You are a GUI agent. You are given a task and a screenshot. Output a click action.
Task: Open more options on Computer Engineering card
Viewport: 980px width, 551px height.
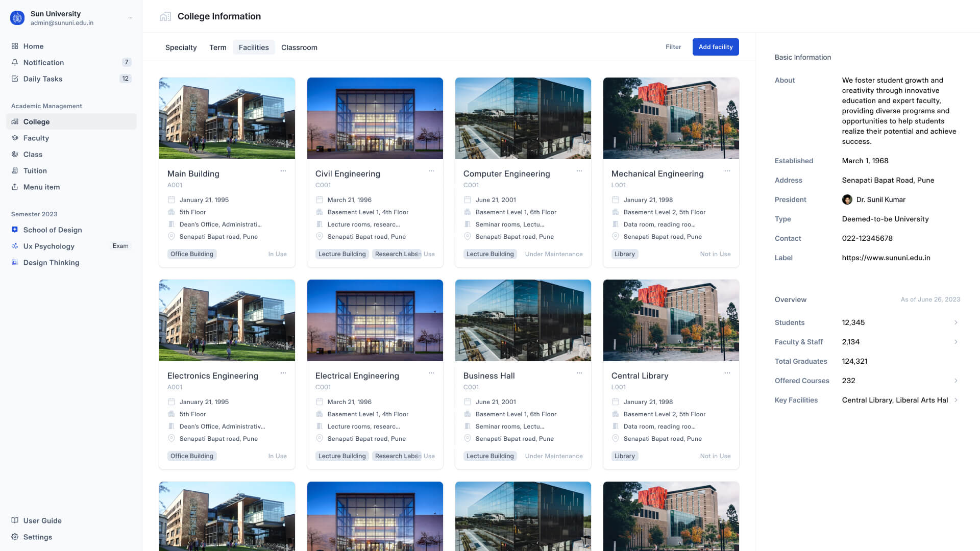click(x=579, y=171)
